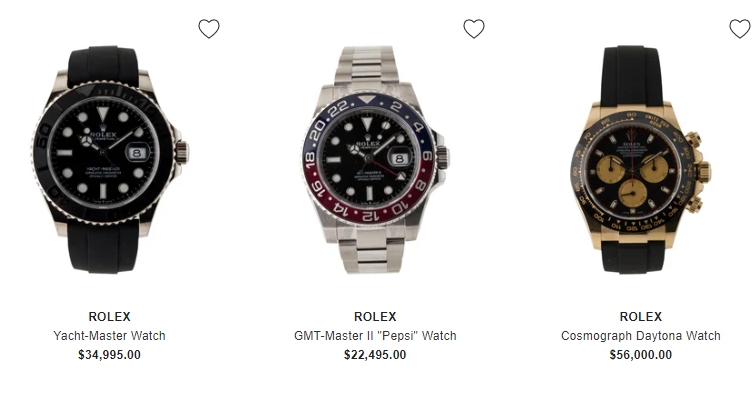The image size is (756, 394).
Task: Click ROLEX brand above Yacht-Master Watch
Action: 109,317
